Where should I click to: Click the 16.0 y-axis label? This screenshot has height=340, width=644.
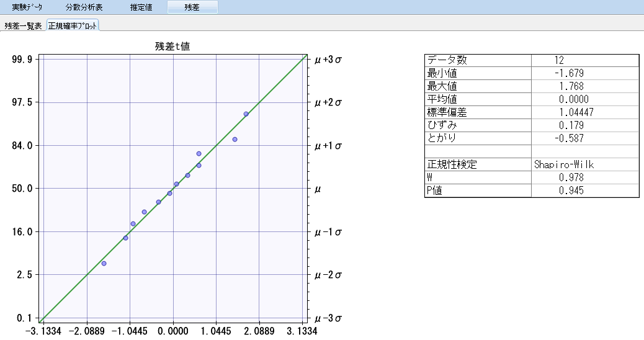[x=22, y=231]
